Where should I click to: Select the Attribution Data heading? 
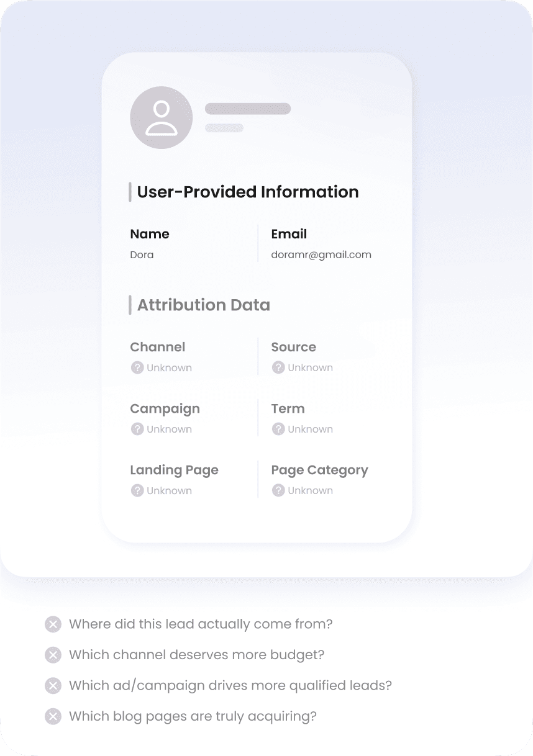point(203,305)
